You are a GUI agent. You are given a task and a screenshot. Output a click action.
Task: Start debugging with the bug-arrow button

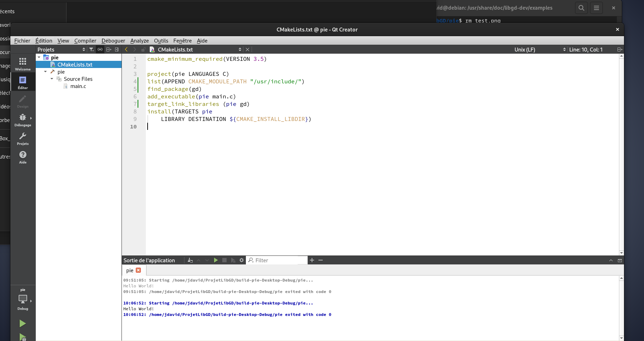pos(23,337)
